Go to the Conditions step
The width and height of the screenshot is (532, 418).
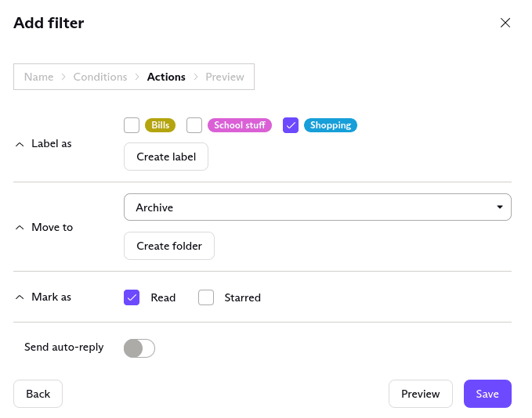100,77
